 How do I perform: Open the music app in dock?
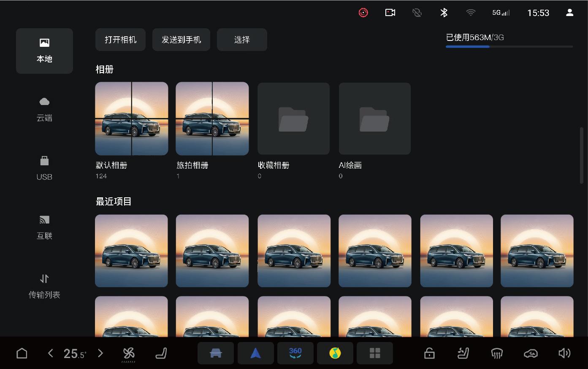[x=335, y=353]
